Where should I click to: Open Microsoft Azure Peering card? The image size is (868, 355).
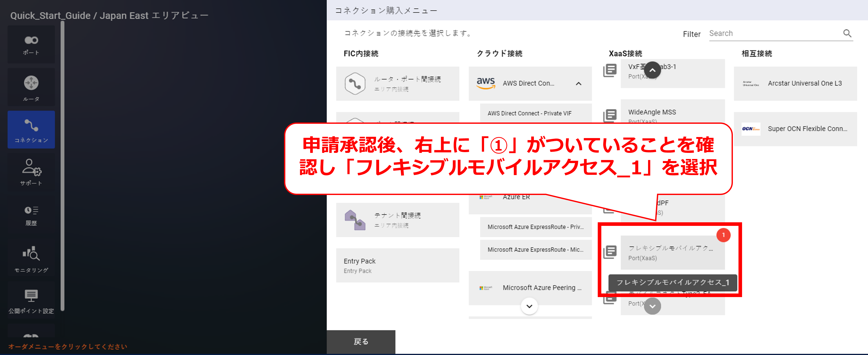pos(530,288)
